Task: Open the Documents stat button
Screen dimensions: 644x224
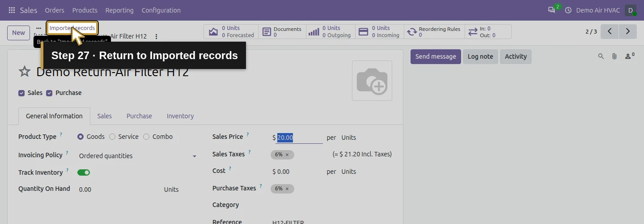Action: (x=281, y=31)
